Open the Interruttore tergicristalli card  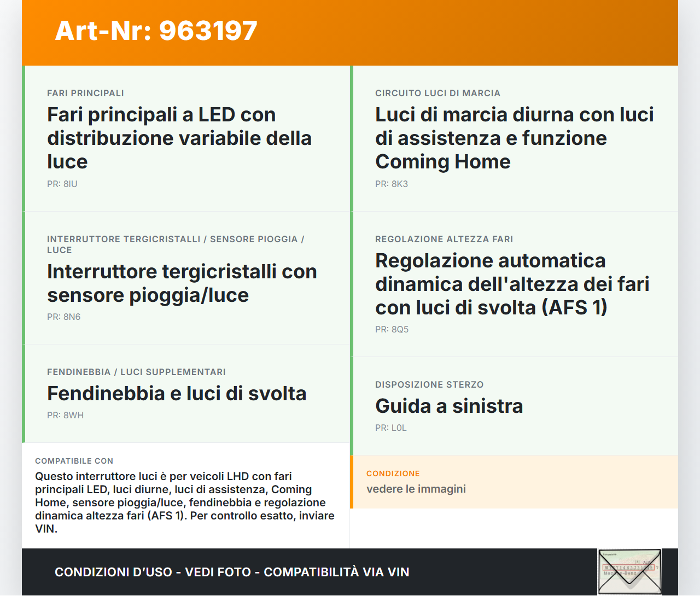pyautogui.click(x=182, y=283)
